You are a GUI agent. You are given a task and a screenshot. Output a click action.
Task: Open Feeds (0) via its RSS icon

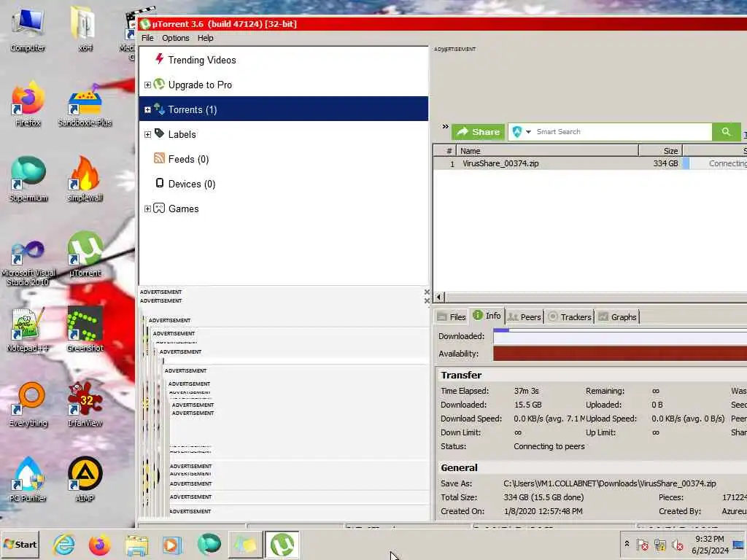[160, 158]
